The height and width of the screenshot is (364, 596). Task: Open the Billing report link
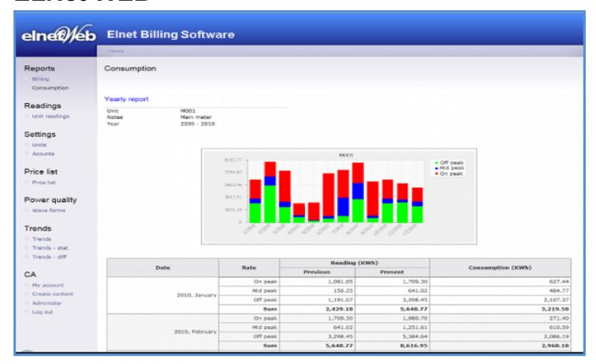(40, 79)
